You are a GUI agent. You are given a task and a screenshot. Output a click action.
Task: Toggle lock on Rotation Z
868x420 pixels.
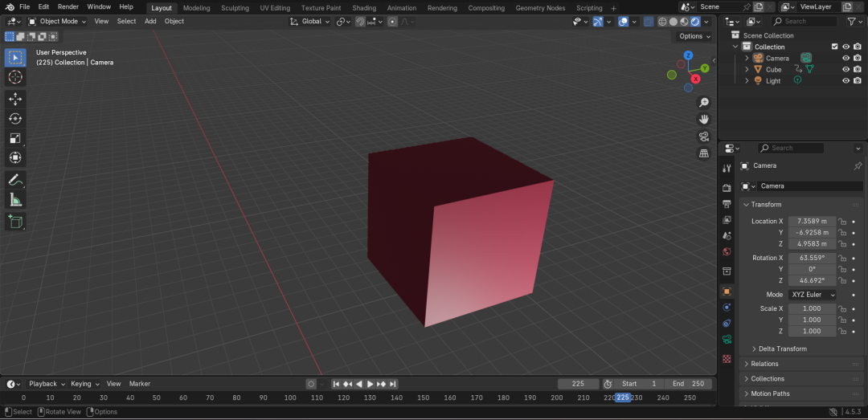(x=842, y=280)
